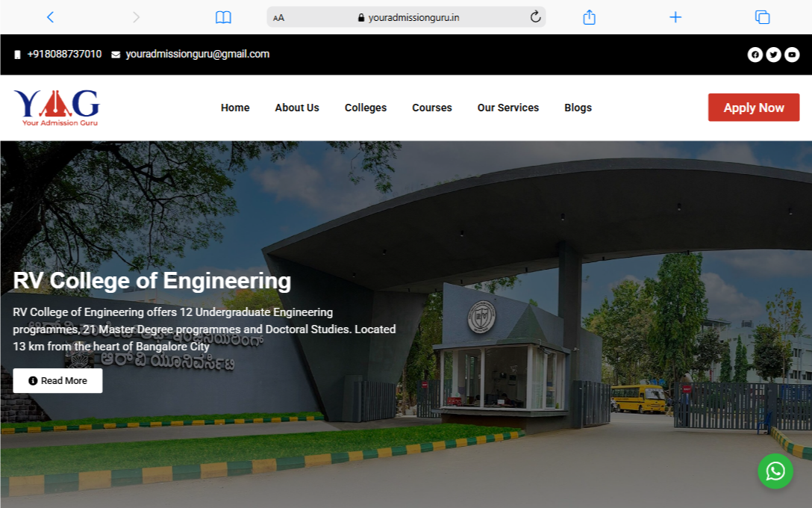Image resolution: width=812 pixels, height=508 pixels.
Task: Navigate back using the back arrow
Action: (x=50, y=16)
